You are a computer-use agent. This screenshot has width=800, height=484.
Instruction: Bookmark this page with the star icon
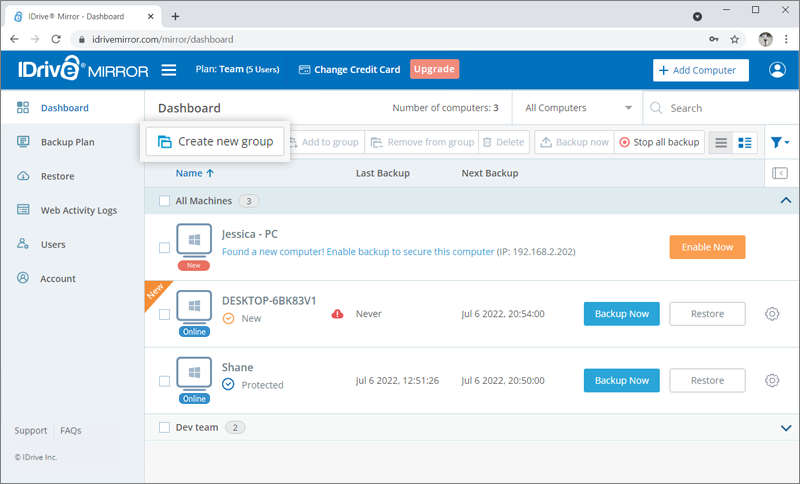pos(734,39)
